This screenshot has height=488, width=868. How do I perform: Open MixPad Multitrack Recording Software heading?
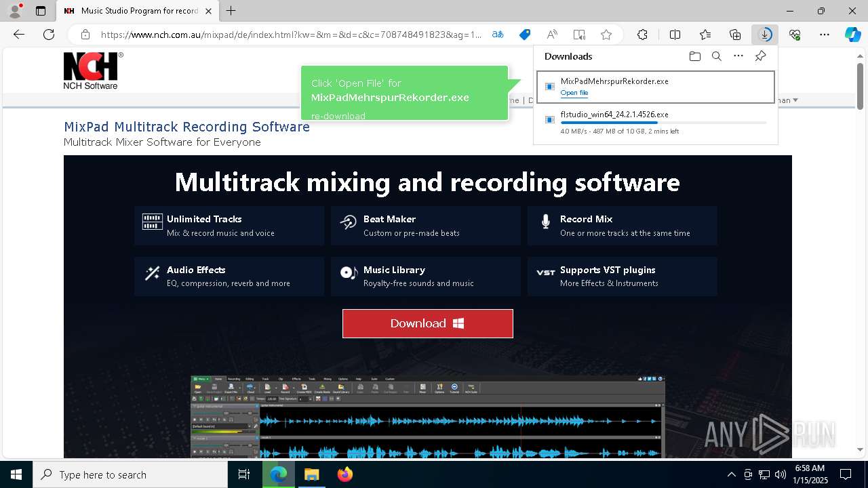click(186, 127)
